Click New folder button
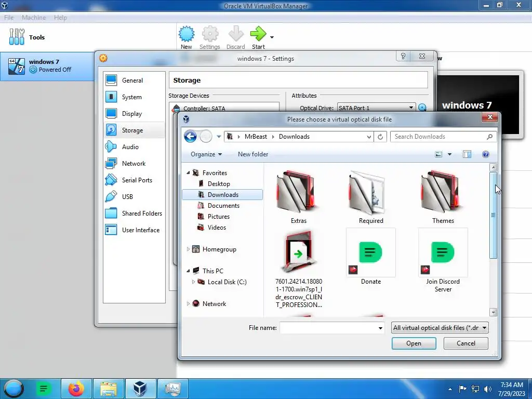 253,154
